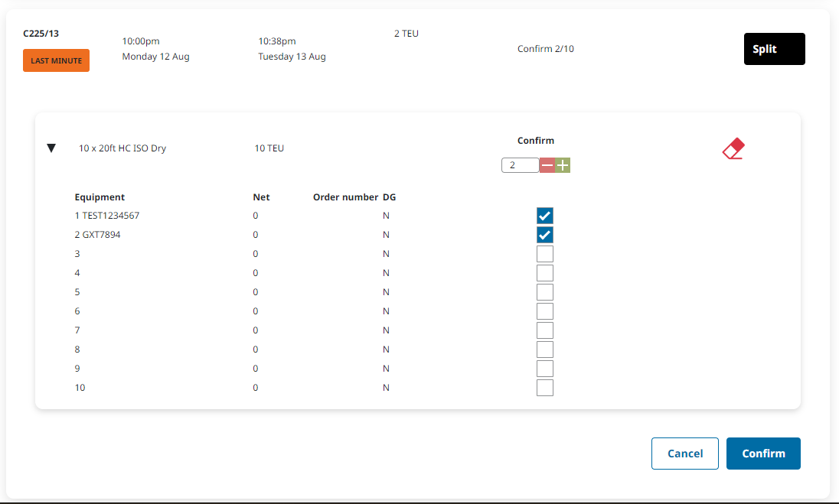Click the black Split button
The height and width of the screenshot is (504, 839).
(774, 49)
